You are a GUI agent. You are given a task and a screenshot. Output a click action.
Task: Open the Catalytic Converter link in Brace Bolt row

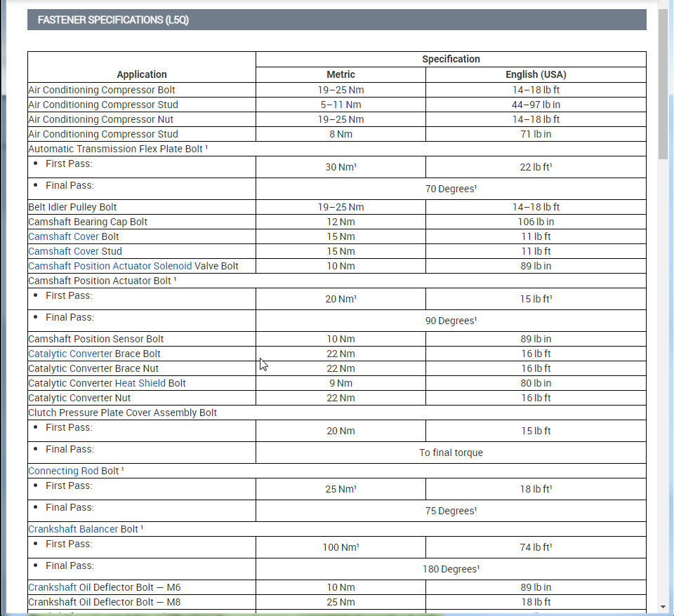(x=70, y=354)
